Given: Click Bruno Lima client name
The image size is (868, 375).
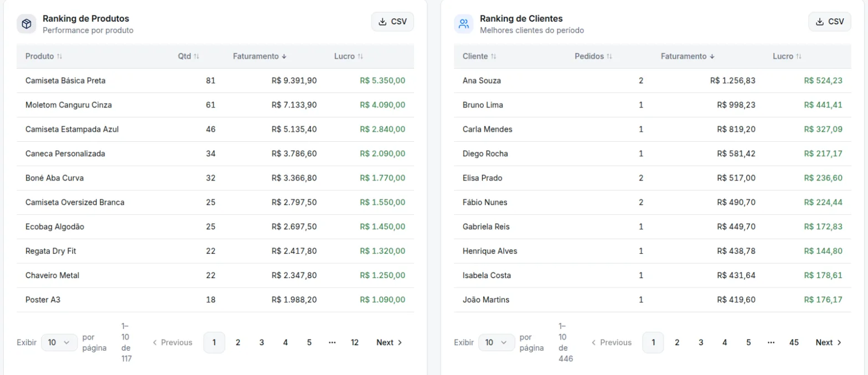Looking at the screenshot, I should (483, 105).
